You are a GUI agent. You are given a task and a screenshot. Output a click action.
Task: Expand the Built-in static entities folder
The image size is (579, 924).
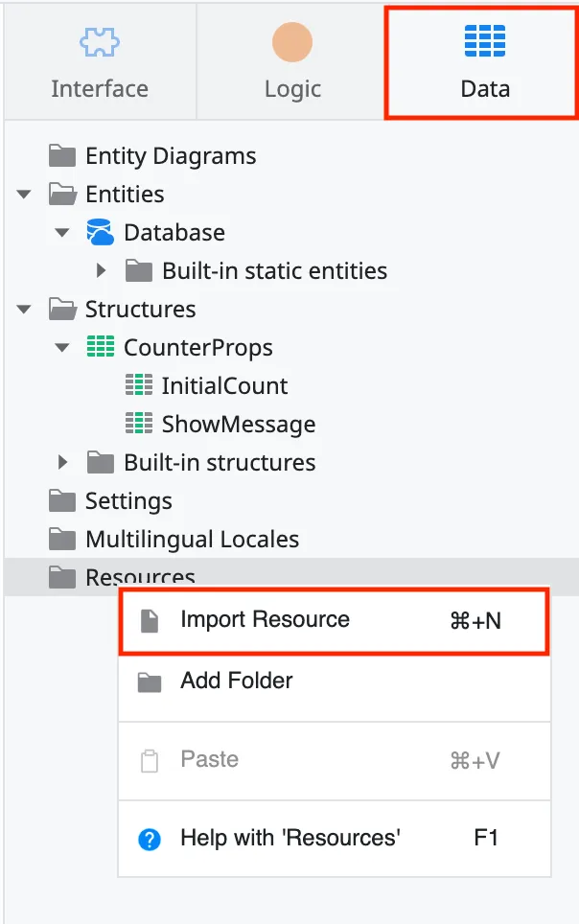[100, 270]
